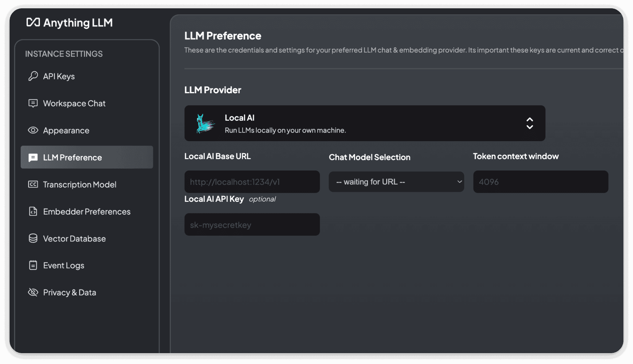
Task: Click the database icon beside Vector Database
Action: coord(33,238)
